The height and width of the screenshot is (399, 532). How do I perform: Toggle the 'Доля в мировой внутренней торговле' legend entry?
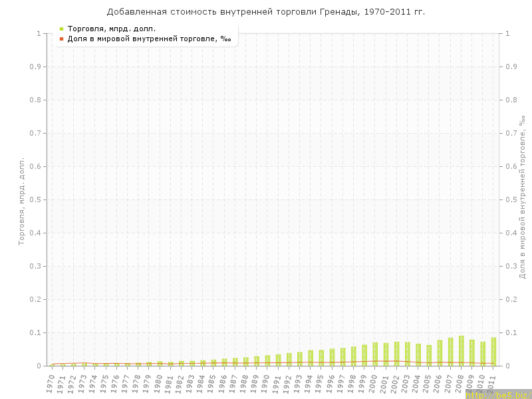click(x=149, y=39)
